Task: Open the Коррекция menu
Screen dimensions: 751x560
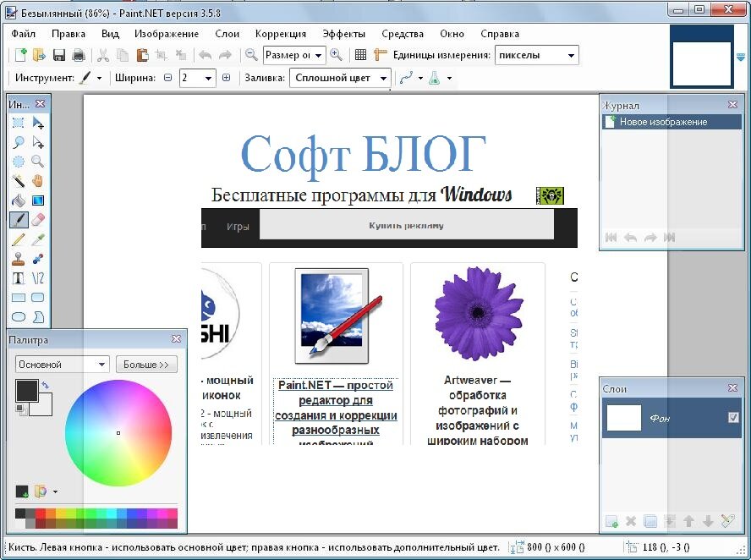Action: click(x=281, y=34)
